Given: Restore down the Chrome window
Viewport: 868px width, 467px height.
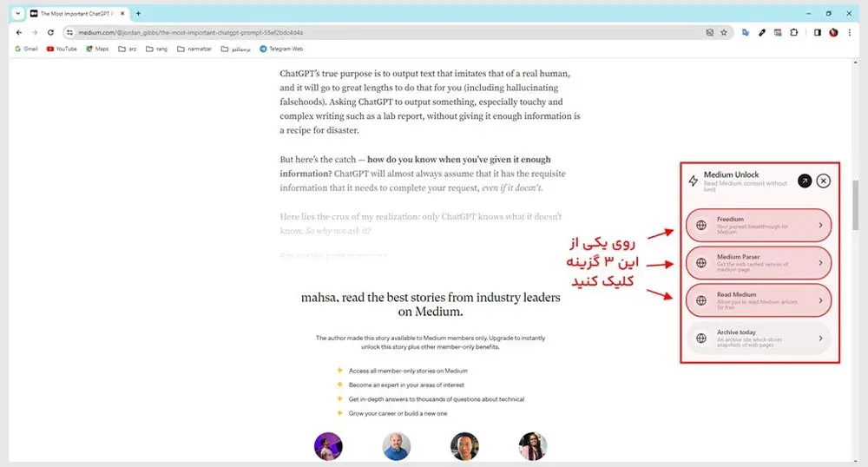Looking at the screenshot, I should pyautogui.click(x=829, y=13).
